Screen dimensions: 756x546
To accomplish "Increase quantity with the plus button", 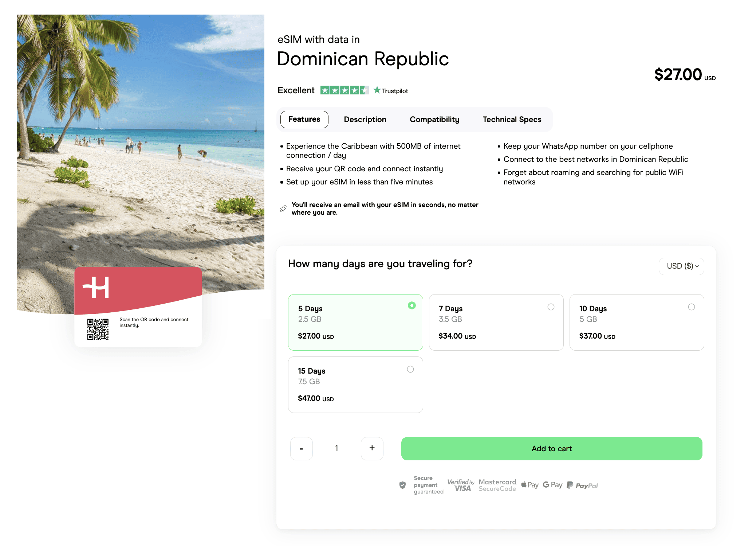I will point(372,448).
